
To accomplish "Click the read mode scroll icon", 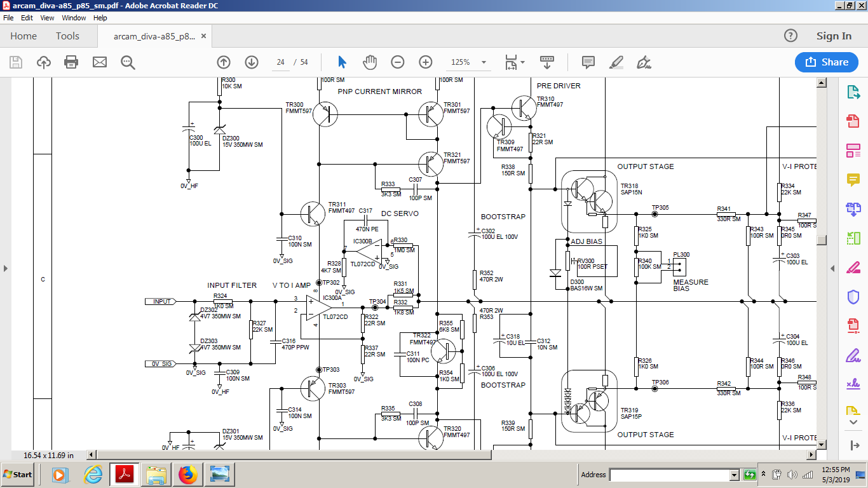I will tap(546, 62).
